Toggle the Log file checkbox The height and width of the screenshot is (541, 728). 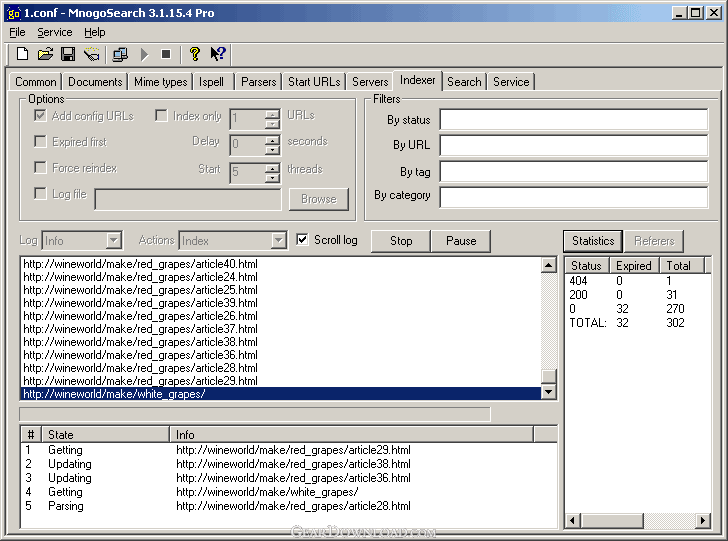point(41,194)
